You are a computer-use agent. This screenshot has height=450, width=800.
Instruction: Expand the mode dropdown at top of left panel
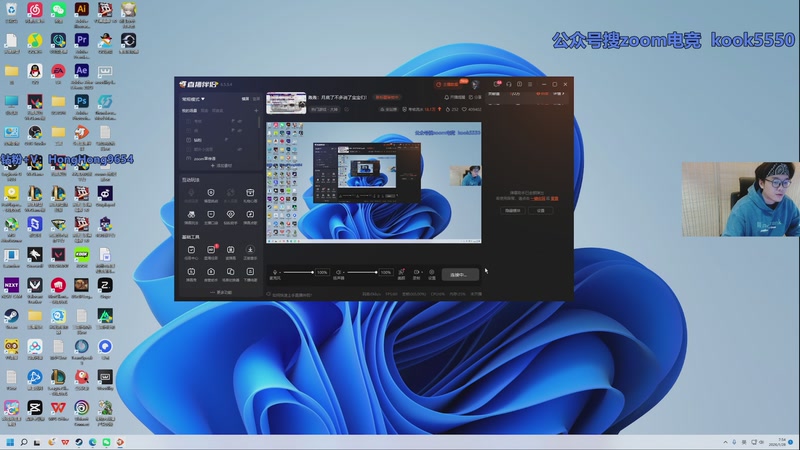[192, 99]
